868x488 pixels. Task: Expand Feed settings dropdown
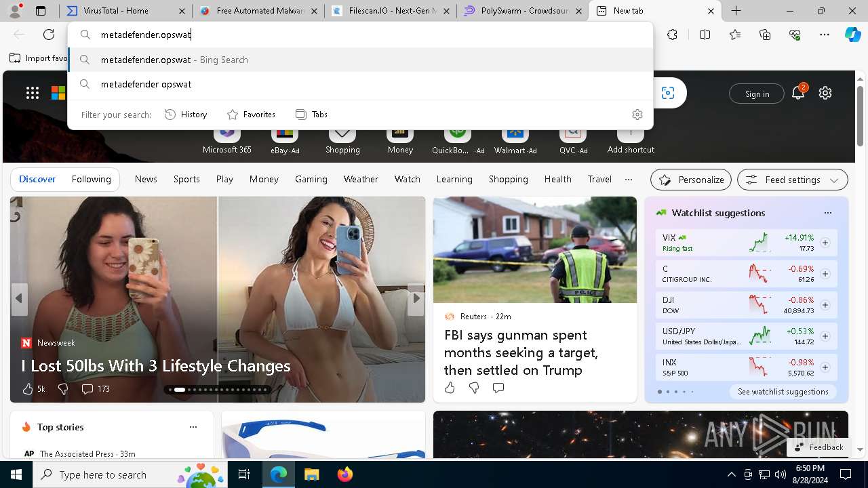click(x=793, y=180)
